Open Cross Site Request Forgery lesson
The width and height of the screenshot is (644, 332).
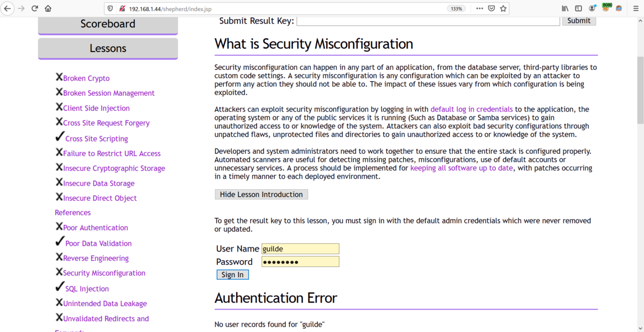point(106,123)
